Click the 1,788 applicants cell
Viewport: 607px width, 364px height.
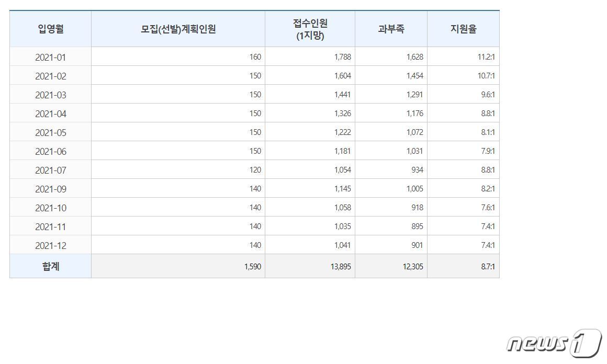342,57
